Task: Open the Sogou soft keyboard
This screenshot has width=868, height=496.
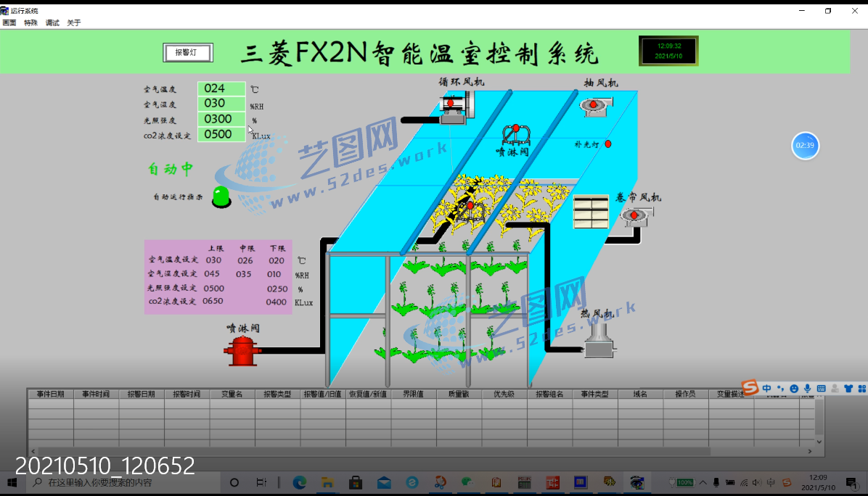Action: pos(821,389)
